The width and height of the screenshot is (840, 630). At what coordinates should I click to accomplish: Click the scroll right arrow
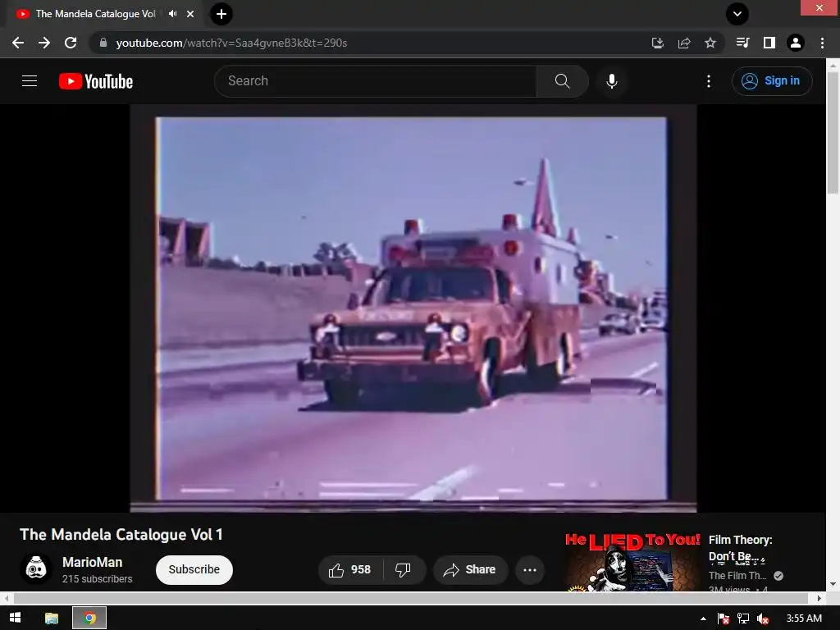(819, 598)
